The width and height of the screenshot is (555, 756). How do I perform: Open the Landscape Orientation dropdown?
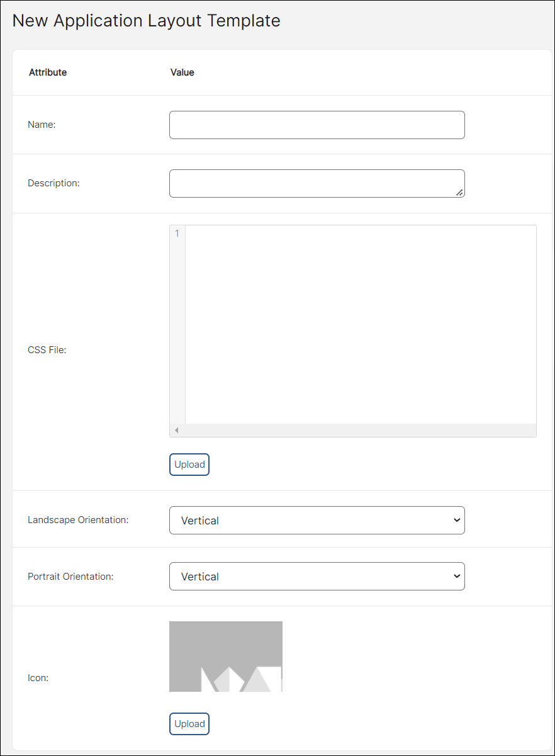[x=317, y=521]
